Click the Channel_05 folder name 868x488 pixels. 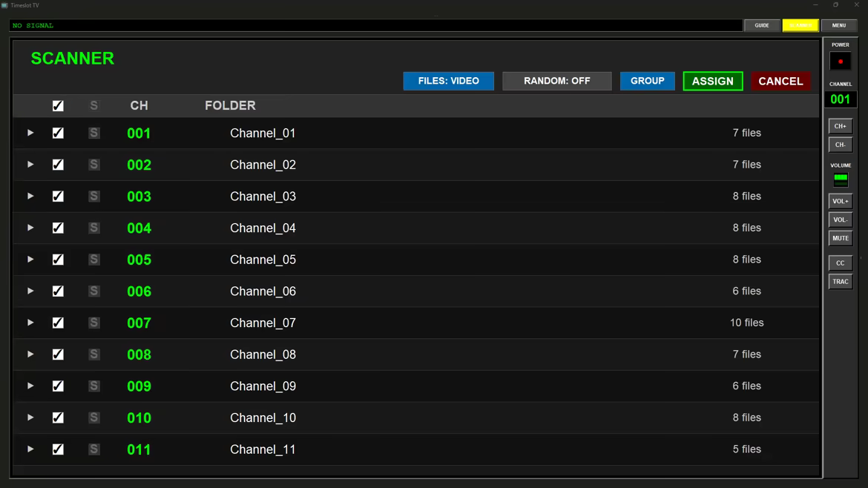[x=263, y=260]
